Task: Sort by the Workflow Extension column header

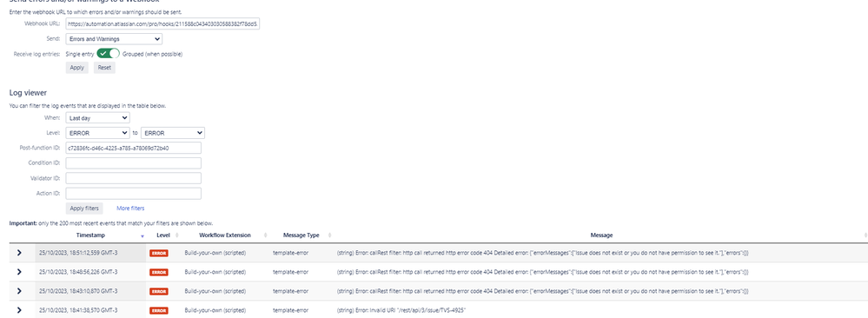Action: click(x=225, y=235)
